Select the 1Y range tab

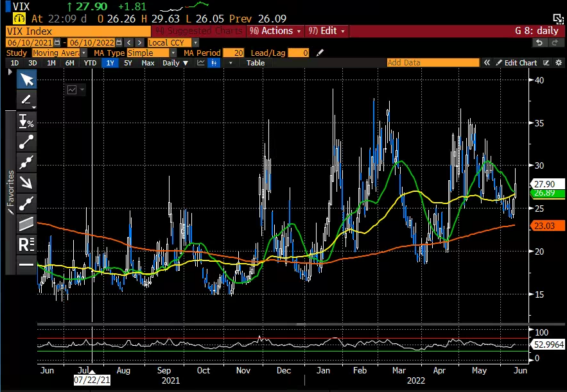pos(110,63)
